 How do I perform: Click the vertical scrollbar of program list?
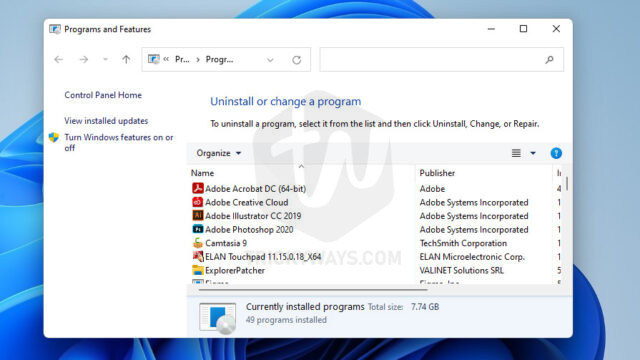tap(567, 183)
